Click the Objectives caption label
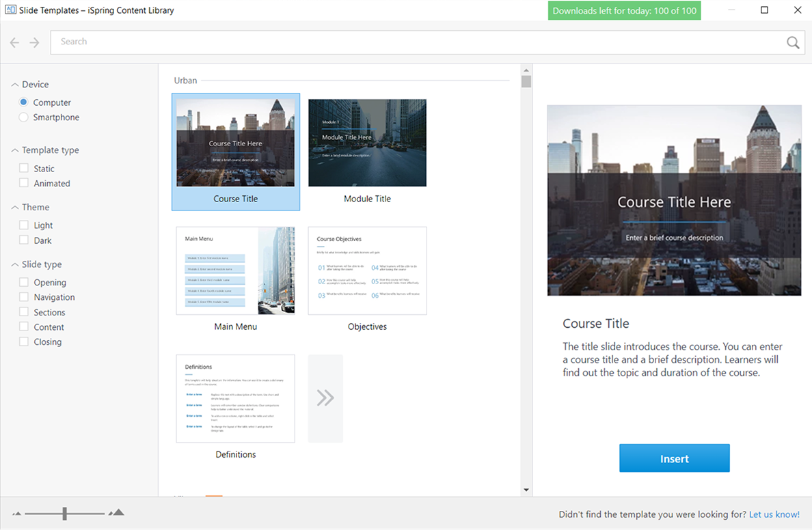Screen dimensions: 812x530 (x=367, y=326)
